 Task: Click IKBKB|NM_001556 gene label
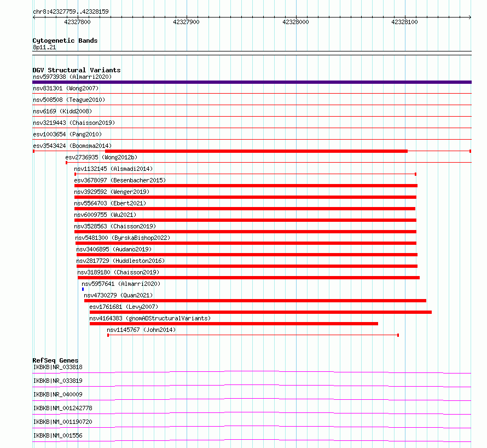[58, 435]
